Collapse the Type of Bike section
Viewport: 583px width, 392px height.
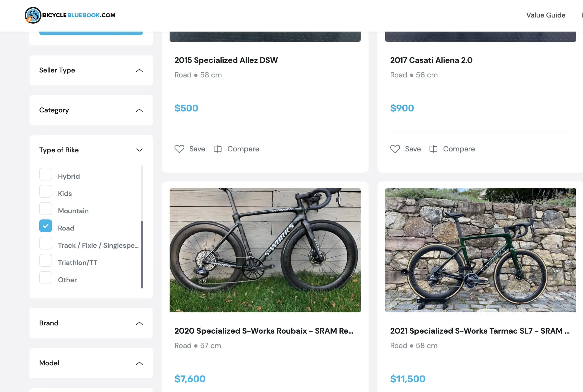pyautogui.click(x=139, y=150)
